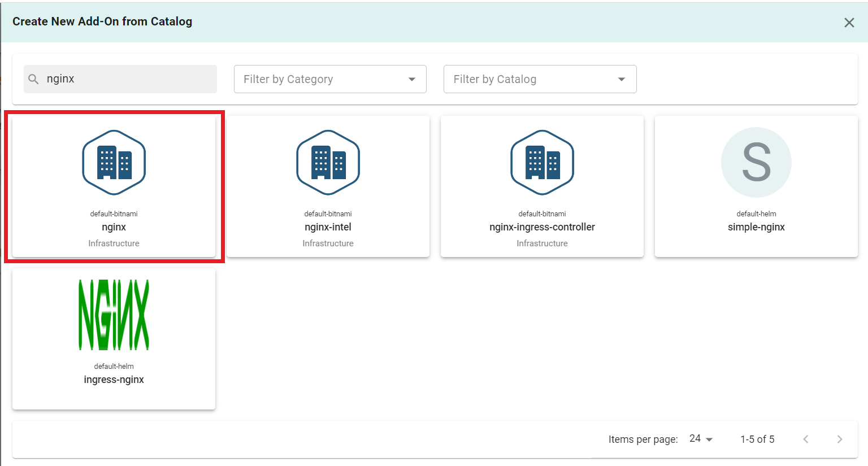Click the nginx-ingress-controller hexagon building icon

[542, 163]
